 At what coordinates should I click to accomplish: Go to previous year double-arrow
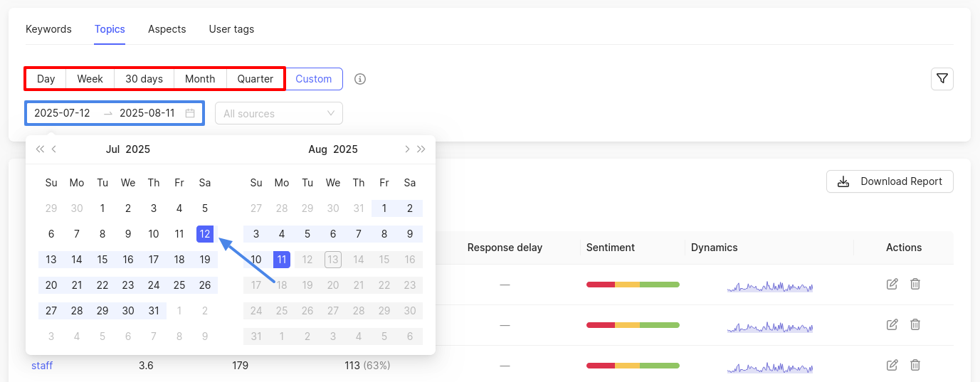(40, 149)
